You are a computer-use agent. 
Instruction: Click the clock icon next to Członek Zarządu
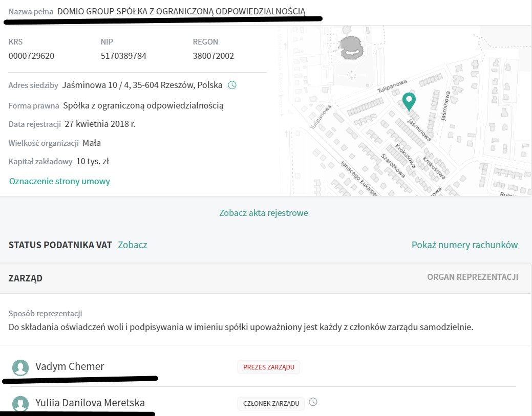(x=313, y=402)
